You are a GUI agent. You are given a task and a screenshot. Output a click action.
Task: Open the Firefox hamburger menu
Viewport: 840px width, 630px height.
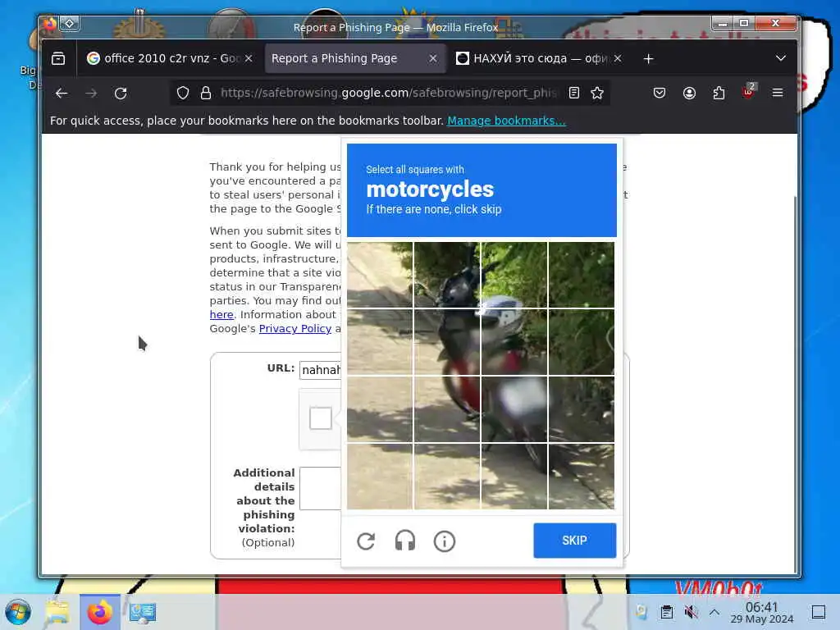(x=778, y=94)
